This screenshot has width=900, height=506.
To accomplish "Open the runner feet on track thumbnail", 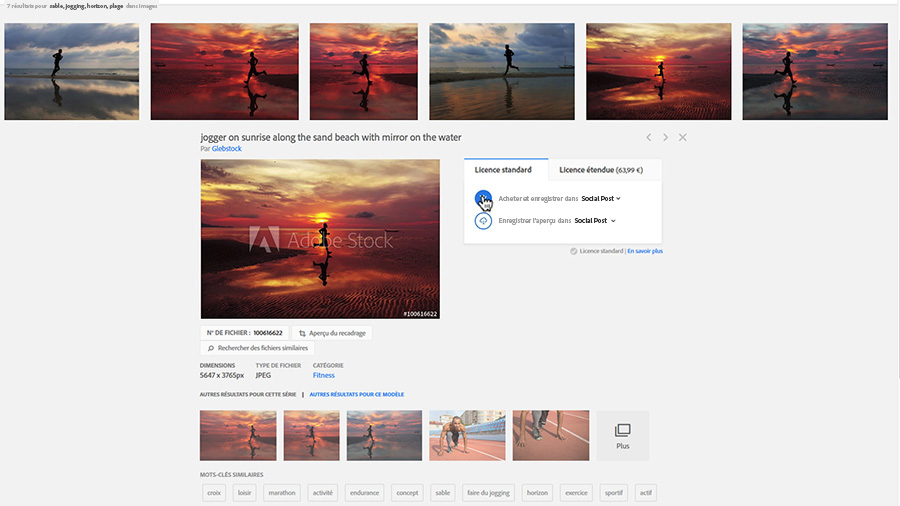I will coord(551,435).
